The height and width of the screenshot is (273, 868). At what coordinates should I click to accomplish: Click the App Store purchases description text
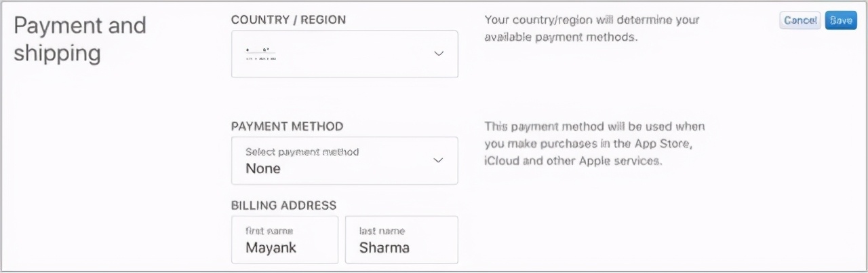tap(595, 144)
